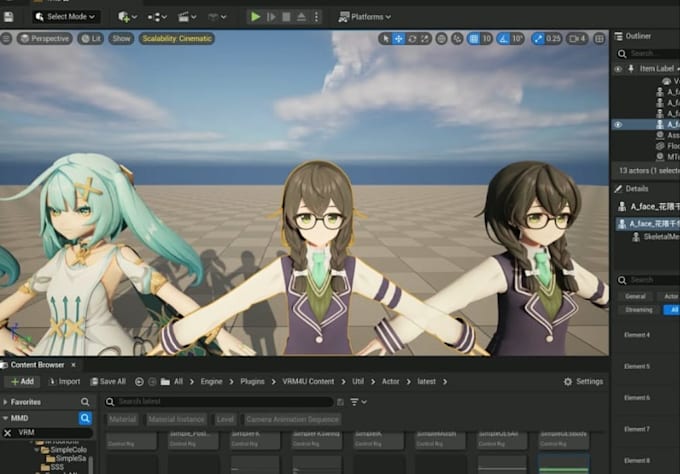This screenshot has width=680, height=474.
Task: Click the Outliner pin column header icon
Action: 631,69
